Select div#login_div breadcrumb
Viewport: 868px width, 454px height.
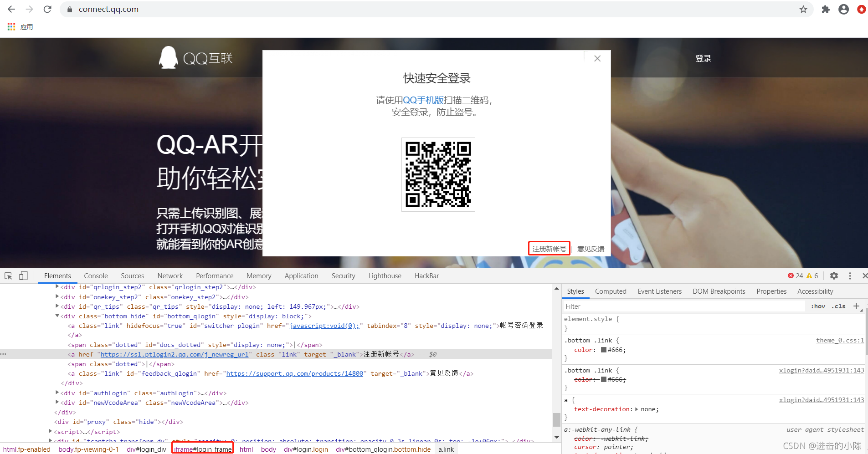(146, 449)
